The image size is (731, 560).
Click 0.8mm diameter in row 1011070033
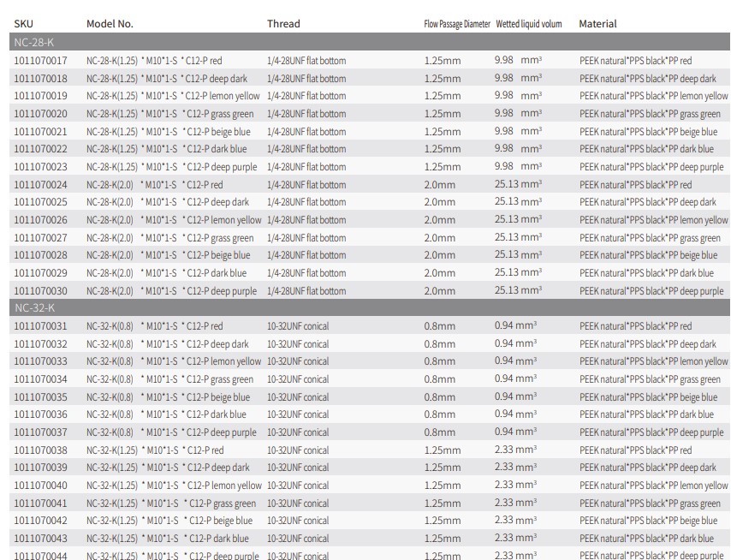440,361
